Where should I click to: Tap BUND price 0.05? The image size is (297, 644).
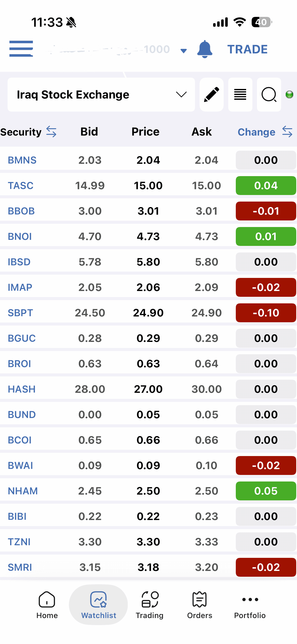point(148,414)
